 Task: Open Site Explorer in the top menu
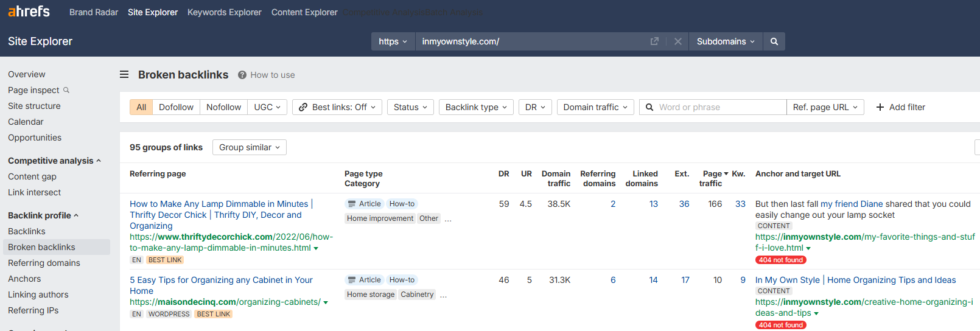[x=153, y=12]
